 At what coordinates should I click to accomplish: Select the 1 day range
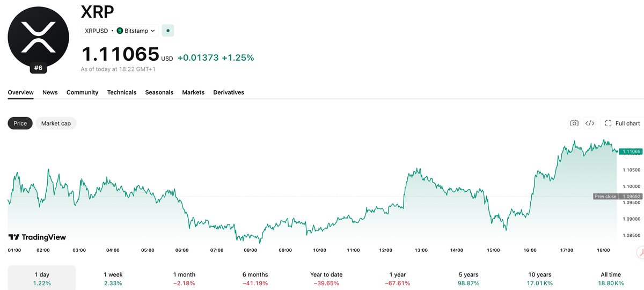pos(42,278)
